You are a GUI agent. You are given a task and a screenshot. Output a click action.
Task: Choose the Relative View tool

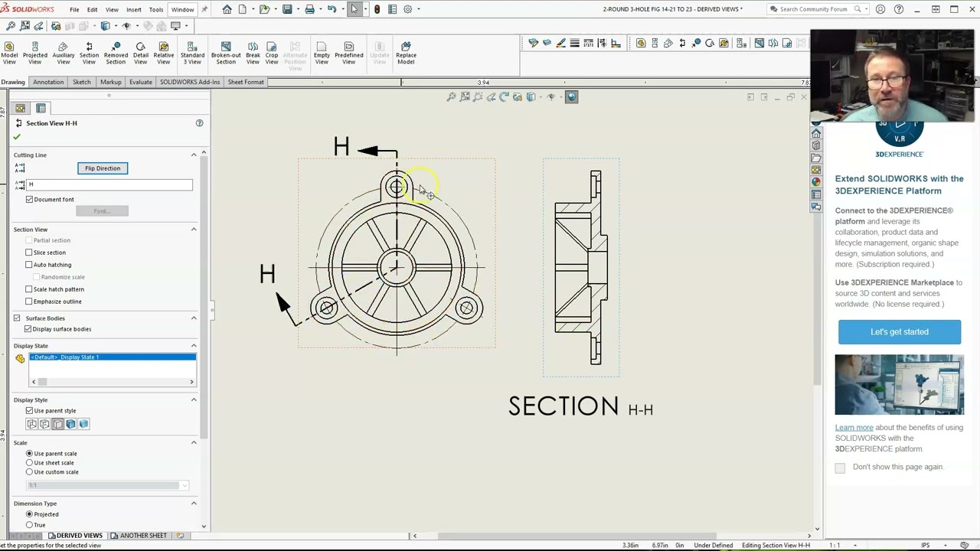click(x=163, y=52)
